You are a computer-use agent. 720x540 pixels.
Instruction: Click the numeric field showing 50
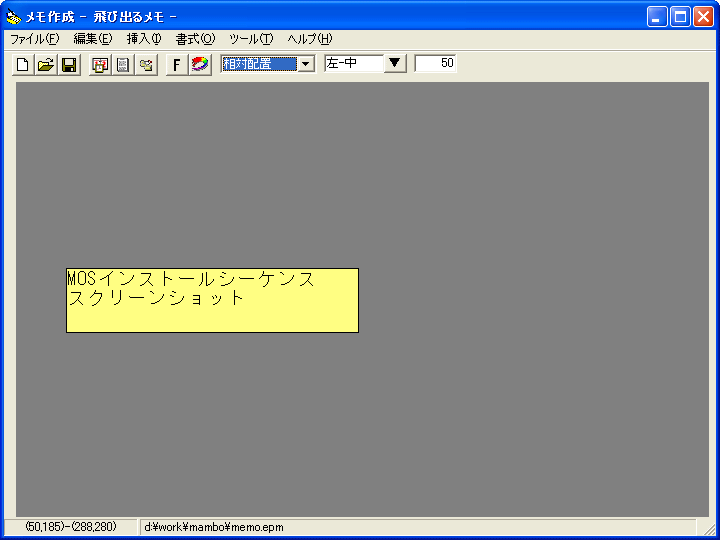(x=436, y=64)
